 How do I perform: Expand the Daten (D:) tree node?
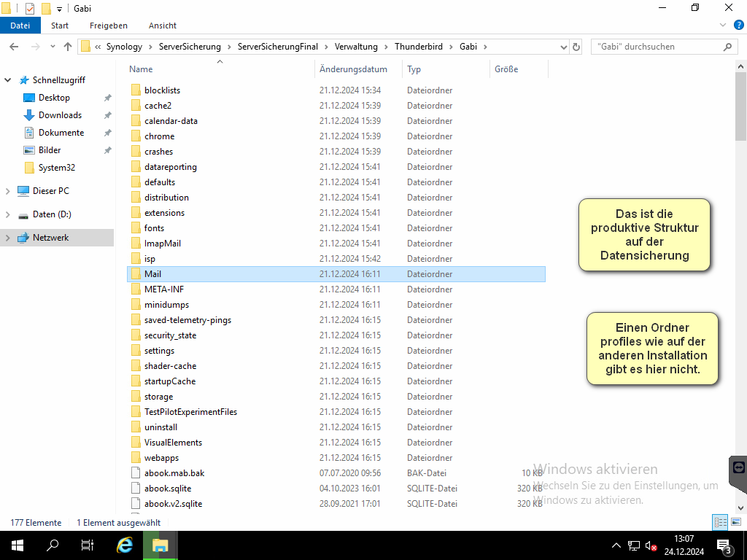tap(7, 214)
